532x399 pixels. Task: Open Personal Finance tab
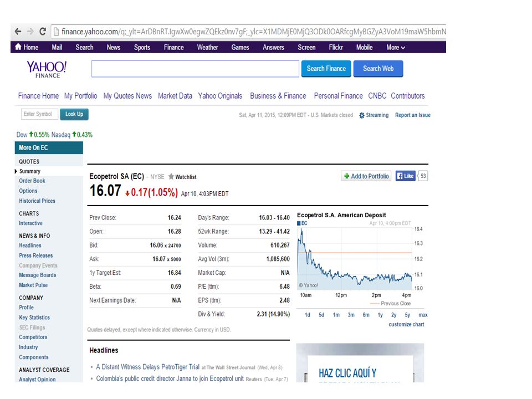click(x=338, y=96)
